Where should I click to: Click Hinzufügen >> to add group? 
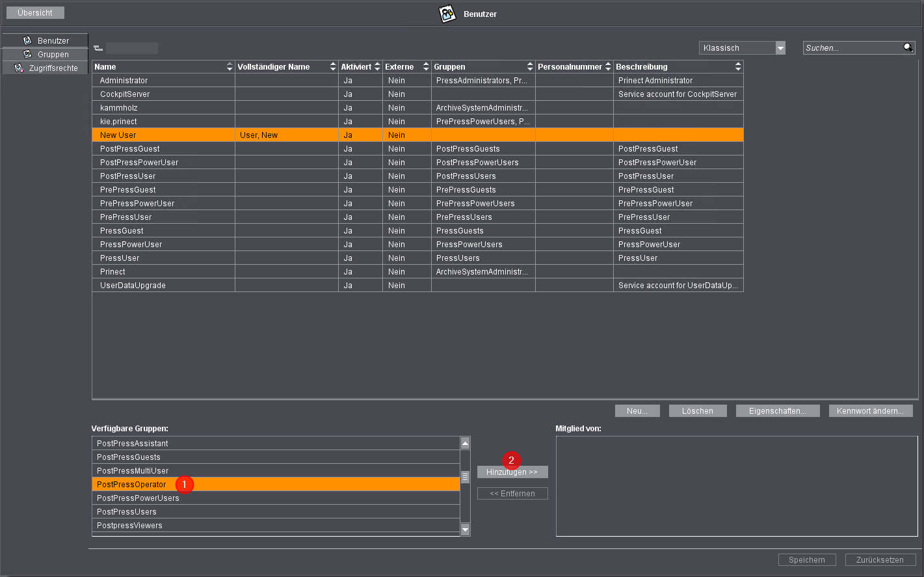click(512, 472)
